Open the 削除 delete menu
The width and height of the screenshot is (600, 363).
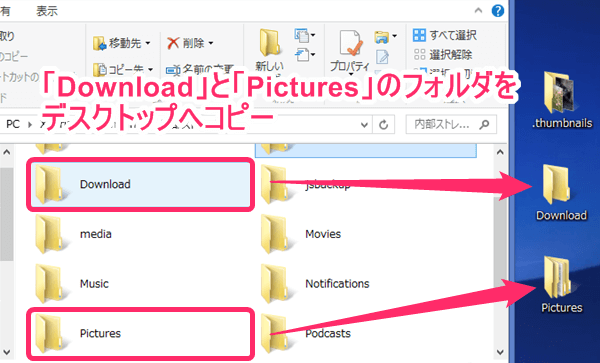click(x=190, y=43)
